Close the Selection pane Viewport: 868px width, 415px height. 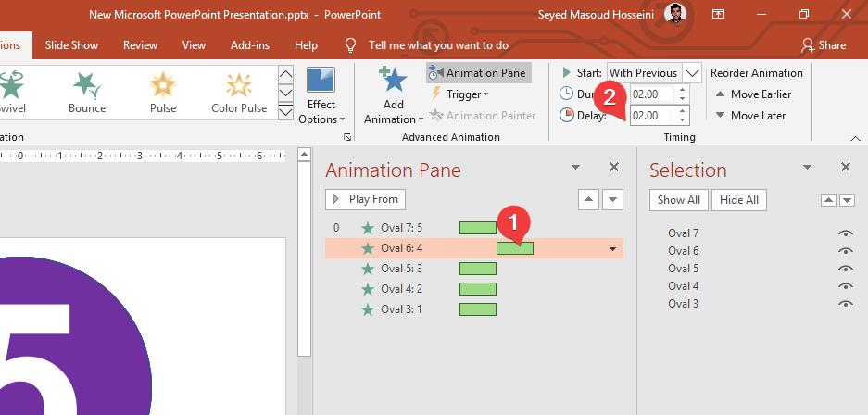[x=845, y=167]
